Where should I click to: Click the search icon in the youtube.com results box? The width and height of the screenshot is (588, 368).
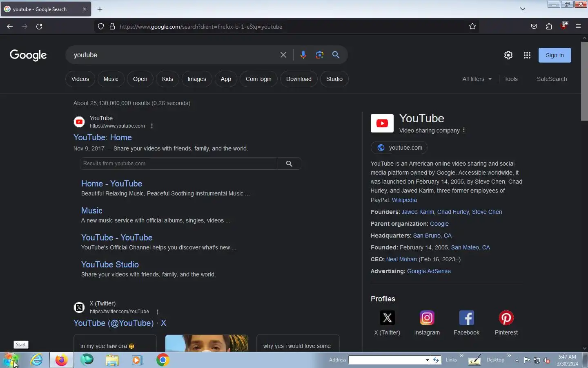point(289,164)
